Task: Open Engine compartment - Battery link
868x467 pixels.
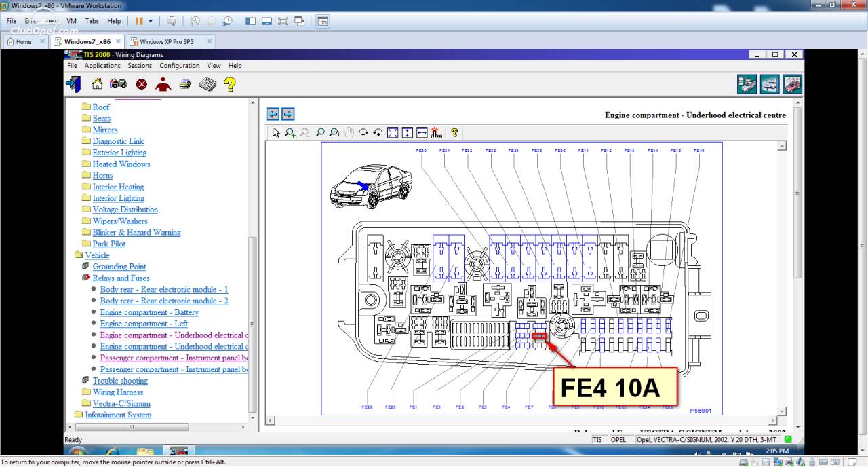Action: [x=149, y=313]
